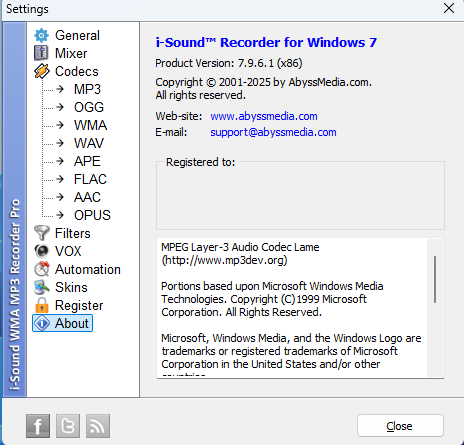This screenshot has height=445, width=464.
Task: Click the http://www.mp3dev.org text
Action: point(224,260)
